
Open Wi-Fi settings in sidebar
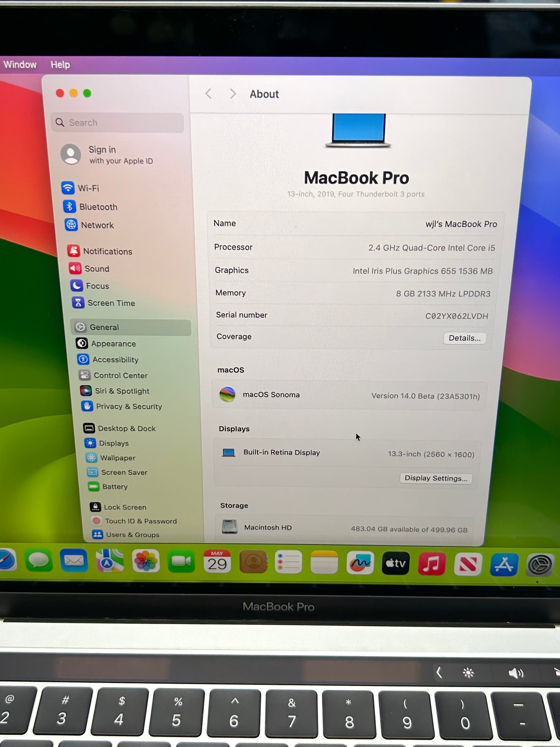point(80,188)
